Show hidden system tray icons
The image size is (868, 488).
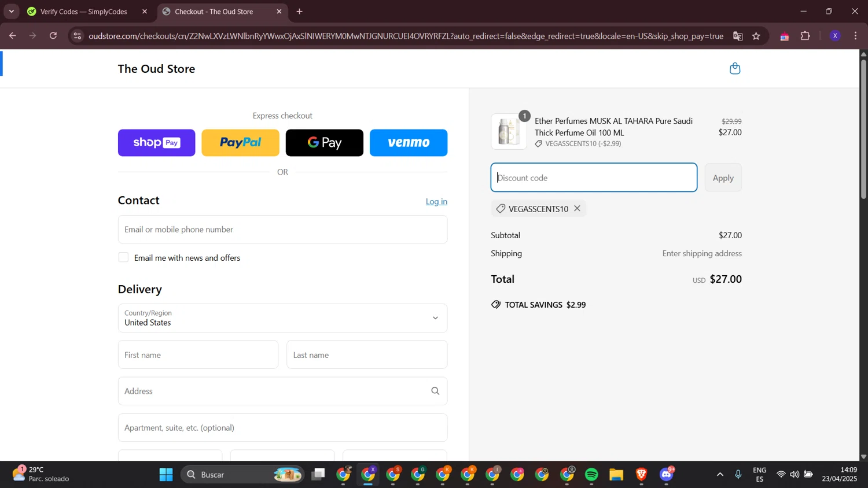(x=720, y=475)
